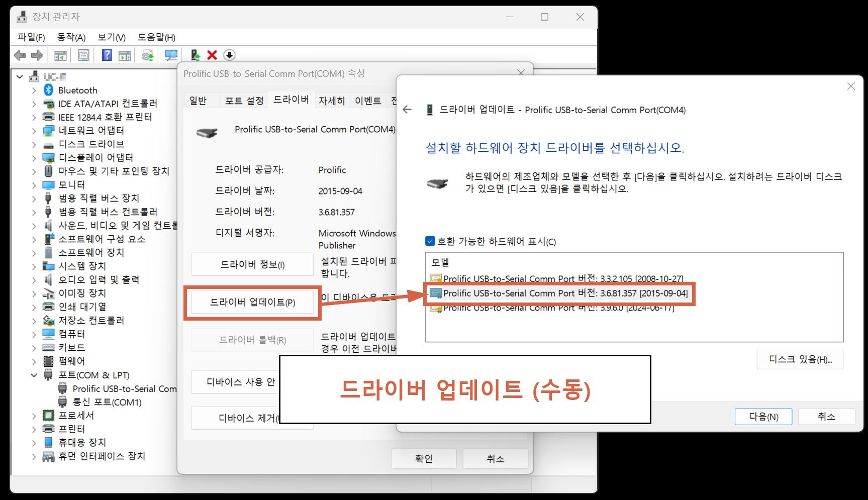Toggle the show compatible hardware checkbox
This screenshot has width=868, height=500.
click(430, 241)
